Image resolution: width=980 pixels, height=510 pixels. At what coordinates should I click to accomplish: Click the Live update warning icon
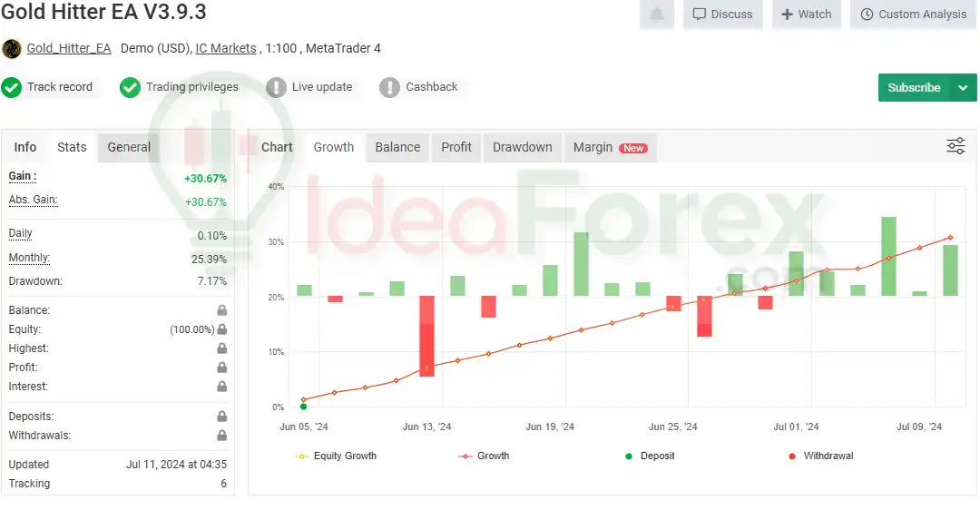coord(277,87)
